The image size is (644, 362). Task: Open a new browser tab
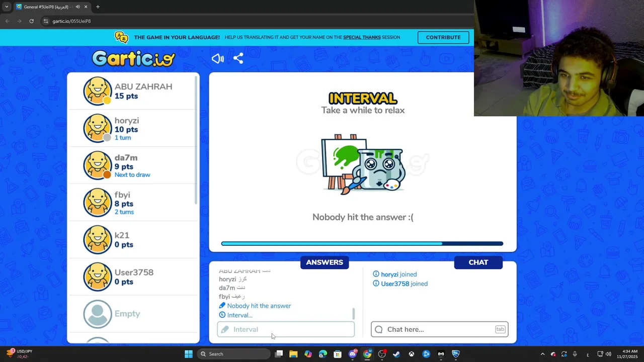[98, 7]
